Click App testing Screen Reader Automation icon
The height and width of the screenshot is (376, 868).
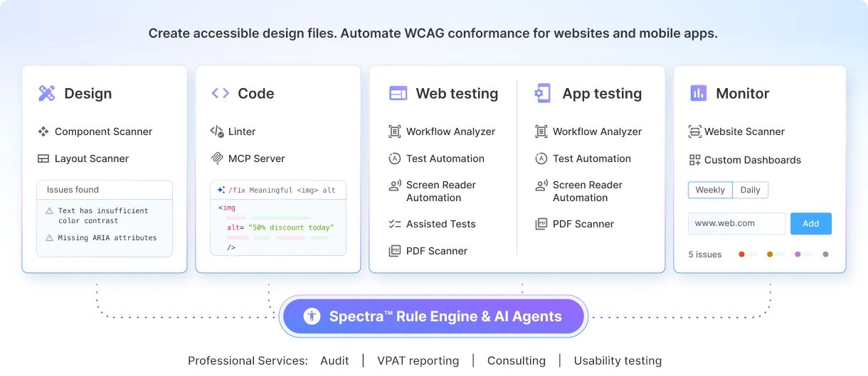541,186
